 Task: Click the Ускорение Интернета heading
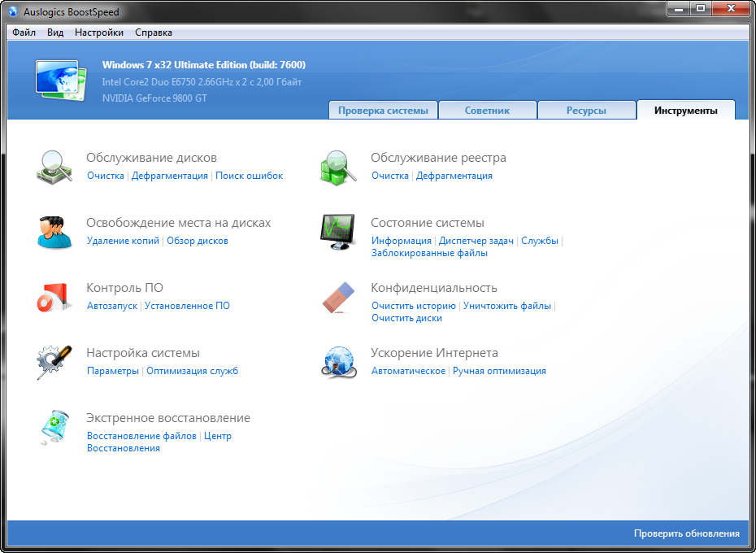click(434, 353)
